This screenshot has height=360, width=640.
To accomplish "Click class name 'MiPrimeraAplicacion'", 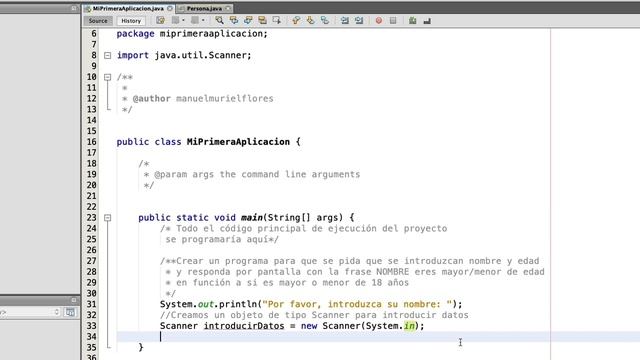I will pyautogui.click(x=238, y=142).
